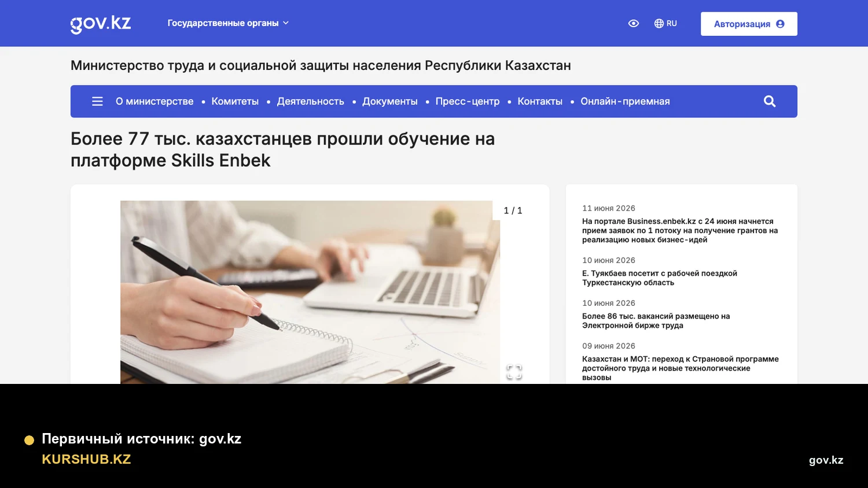The width and height of the screenshot is (868, 488).
Task: Click the ministry name heading
Action: [321, 65]
